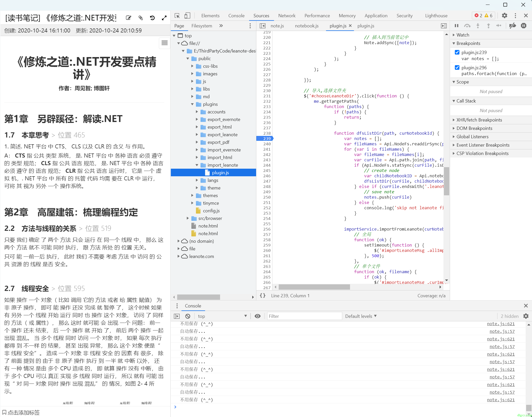
Task: Open the attachment paperclip icon
Action: pos(141,18)
